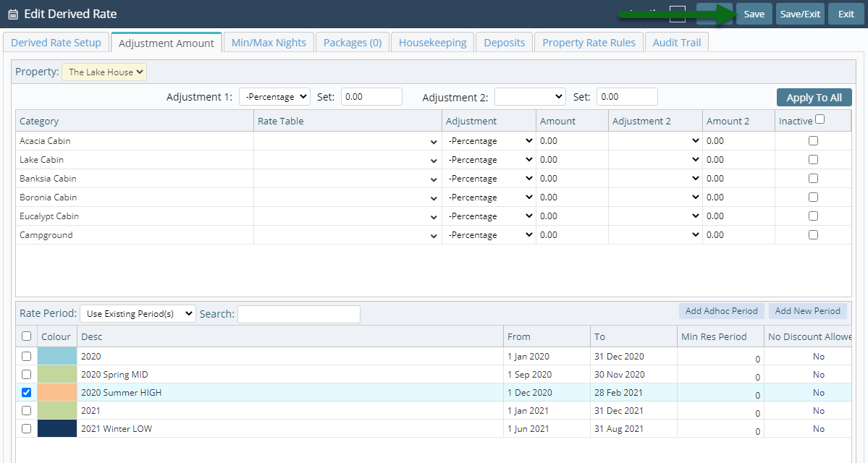The image size is (868, 463).
Task: Go to the Housekeeping tab
Action: [432, 43]
